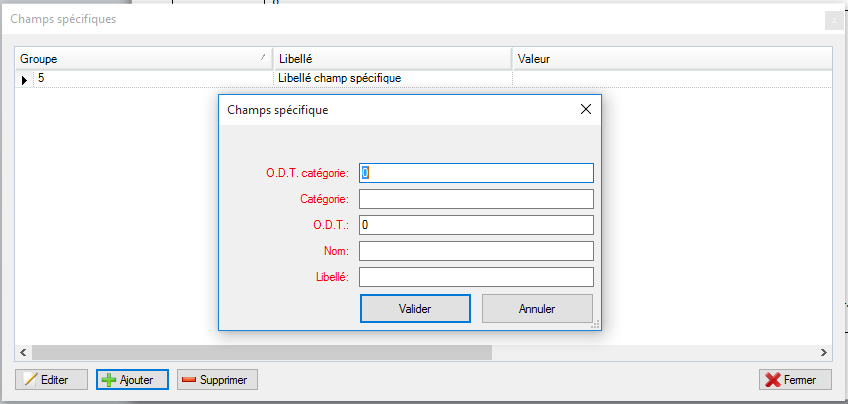Click the O.D.T. field containing 0
848x404 pixels.
[x=476, y=225]
